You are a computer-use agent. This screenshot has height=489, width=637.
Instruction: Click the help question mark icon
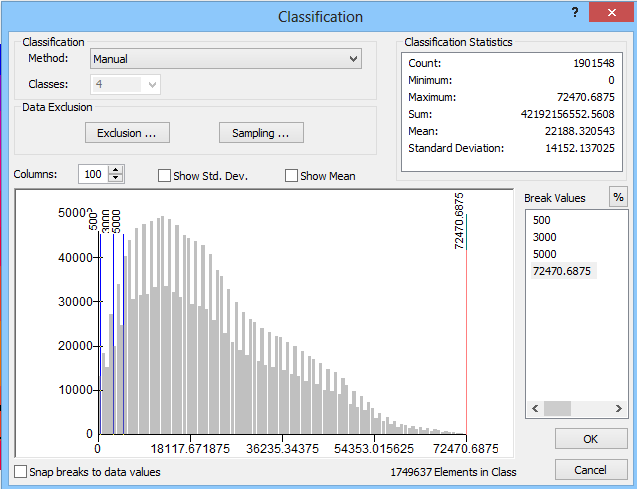[x=575, y=12]
